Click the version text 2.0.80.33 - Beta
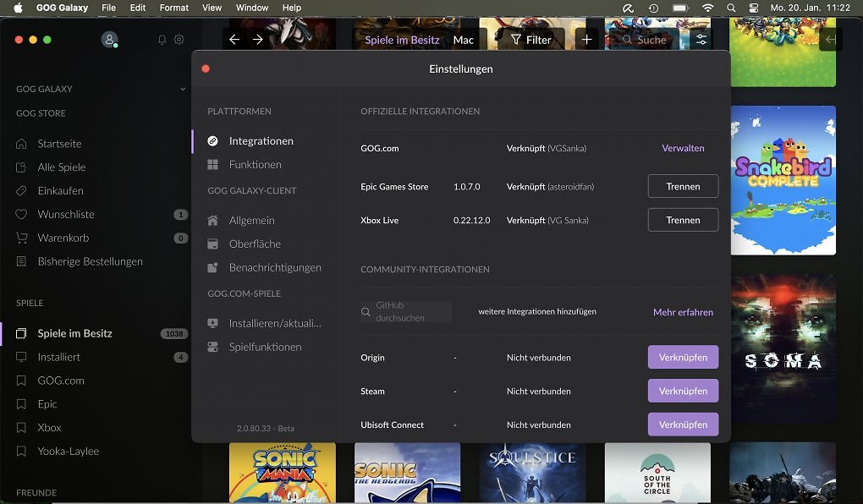Screen dimensions: 863x504 pos(266,428)
